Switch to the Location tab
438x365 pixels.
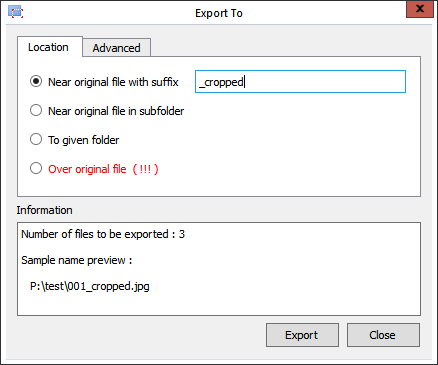click(x=49, y=47)
